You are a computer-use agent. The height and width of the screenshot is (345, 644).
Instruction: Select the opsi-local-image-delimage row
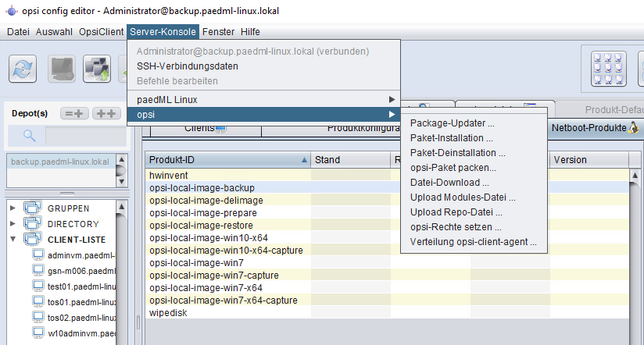point(387,200)
